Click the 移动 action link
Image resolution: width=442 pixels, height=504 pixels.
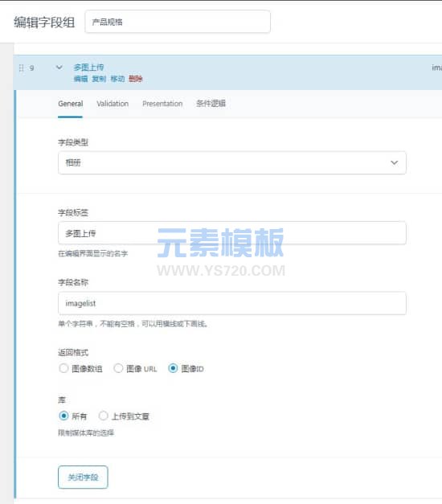(117, 79)
